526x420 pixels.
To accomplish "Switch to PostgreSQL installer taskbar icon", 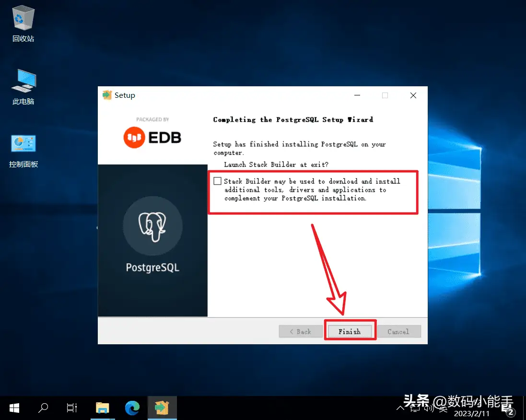I will pos(162,408).
